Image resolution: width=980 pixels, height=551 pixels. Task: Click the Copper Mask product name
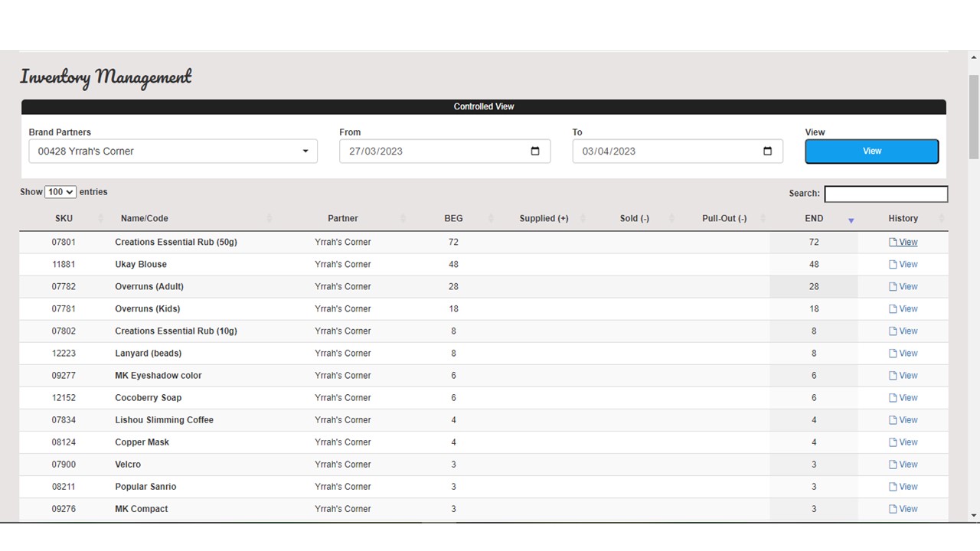click(142, 442)
